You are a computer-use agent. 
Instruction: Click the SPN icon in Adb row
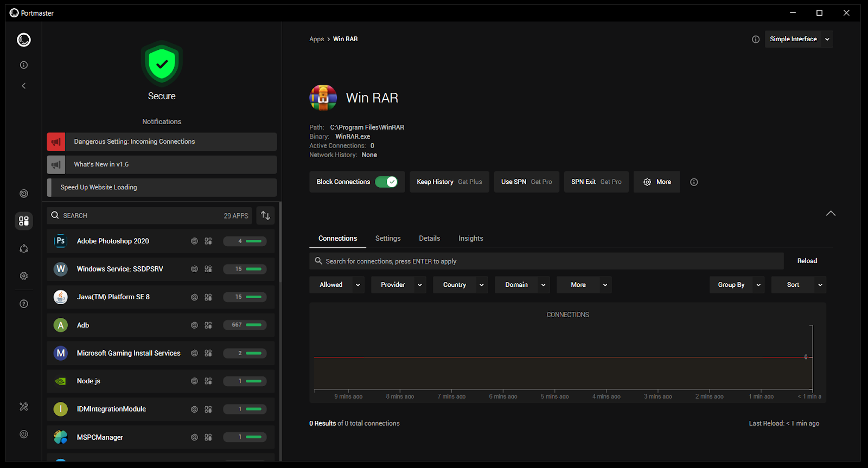[x=194, y=325]
